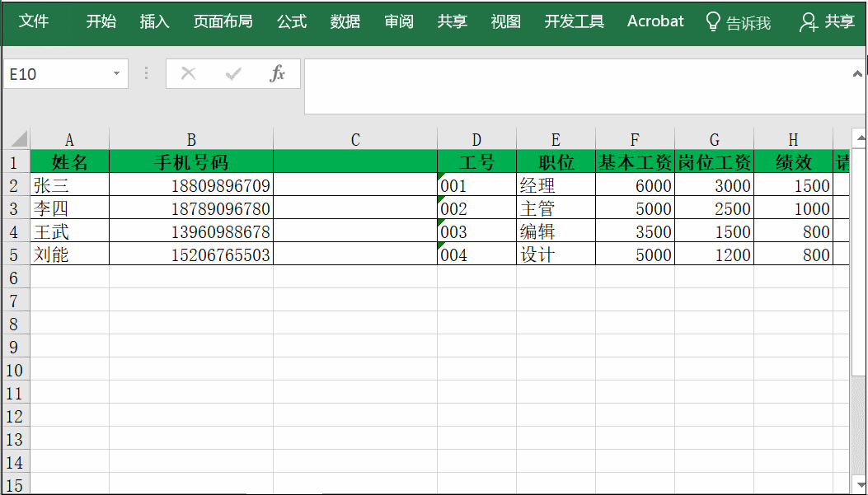Select column D header

(476, 139)
